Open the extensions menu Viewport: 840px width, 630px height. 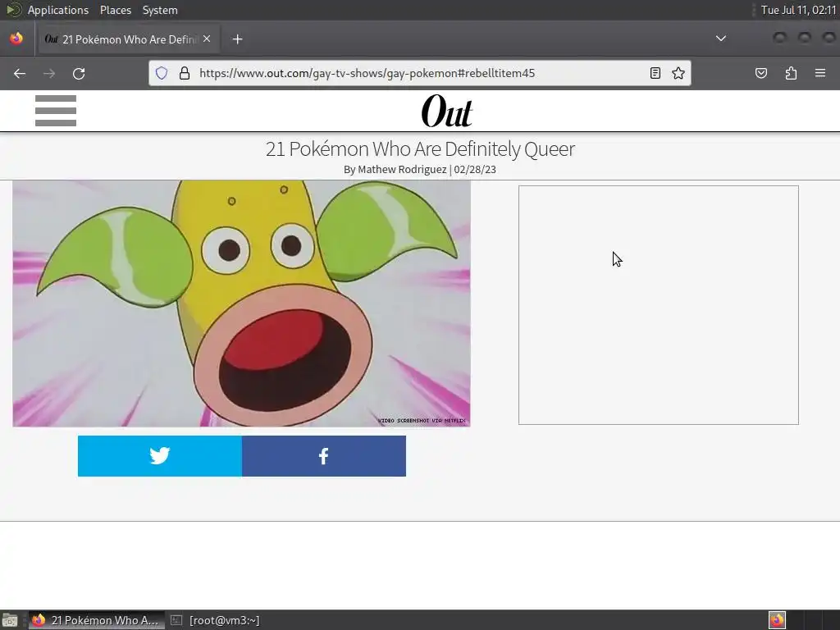coord(791,73)
